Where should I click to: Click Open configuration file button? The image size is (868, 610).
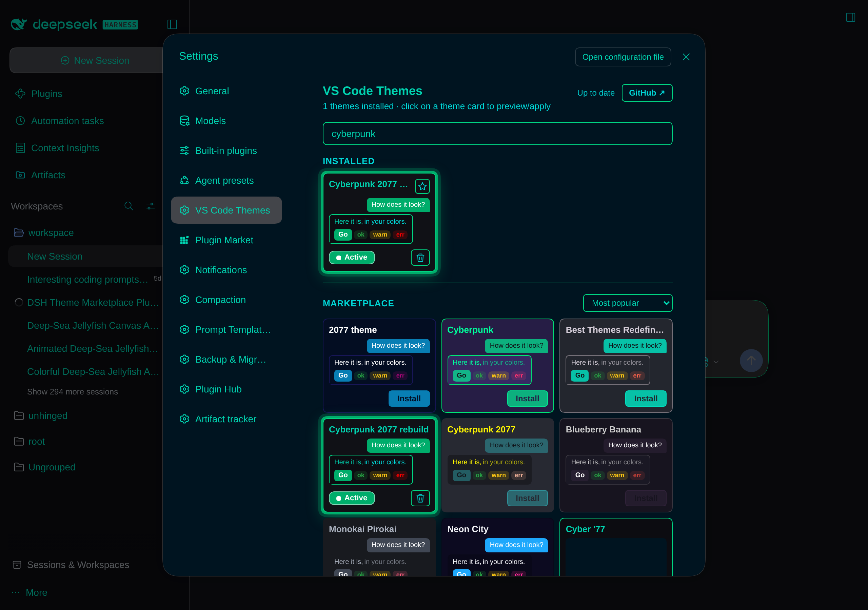[623, 57]
